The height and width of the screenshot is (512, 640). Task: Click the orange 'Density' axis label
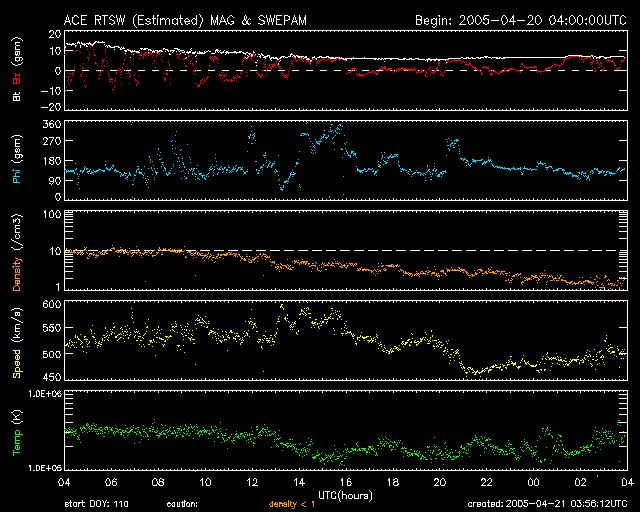coord(17,274)
